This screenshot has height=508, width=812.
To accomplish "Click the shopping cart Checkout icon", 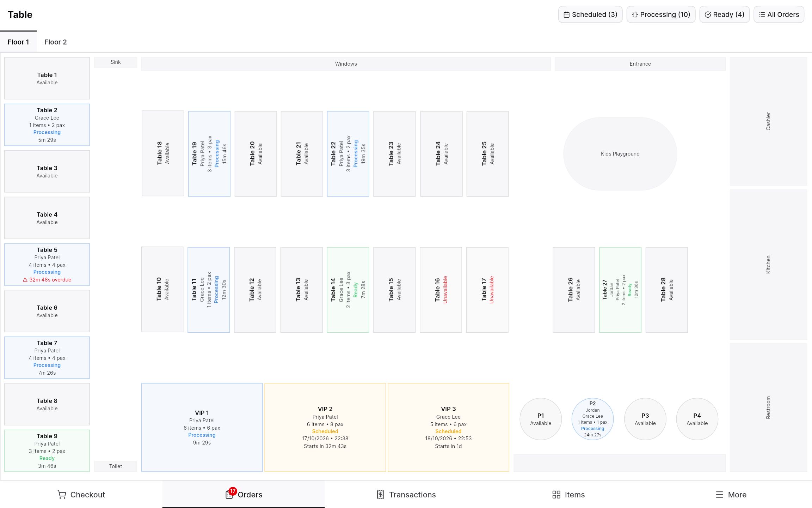I will [62, 495].
